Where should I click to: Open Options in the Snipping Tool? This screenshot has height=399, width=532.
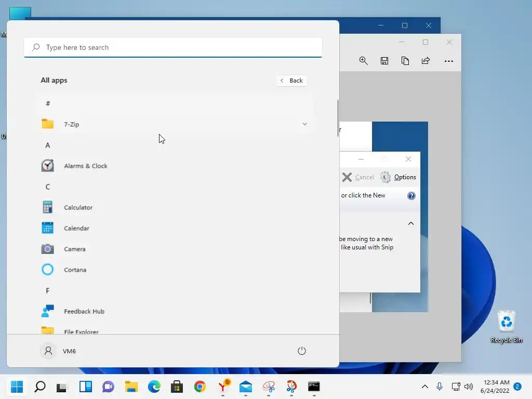(398, 177)
